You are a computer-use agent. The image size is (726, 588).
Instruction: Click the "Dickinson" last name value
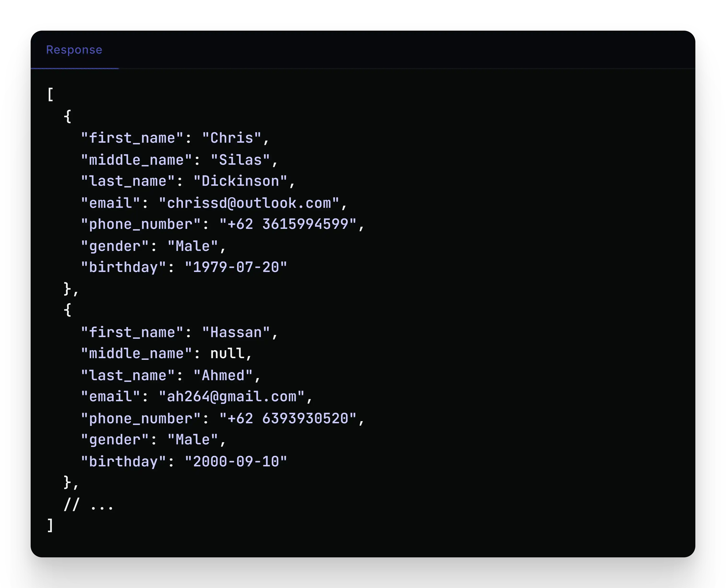tap(240, 181)
